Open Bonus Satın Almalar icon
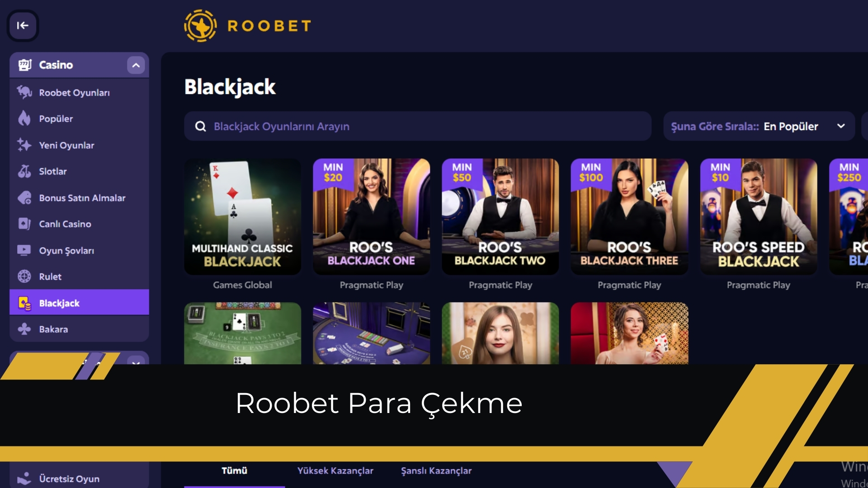Image resolution: width=868 pixels, height=488 pixels. tap(24, 198)
